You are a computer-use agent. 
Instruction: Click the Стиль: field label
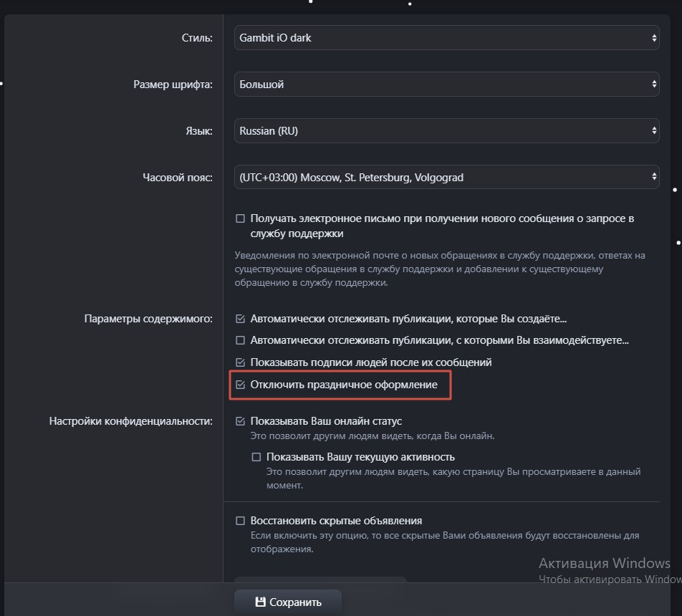(197, 38)
